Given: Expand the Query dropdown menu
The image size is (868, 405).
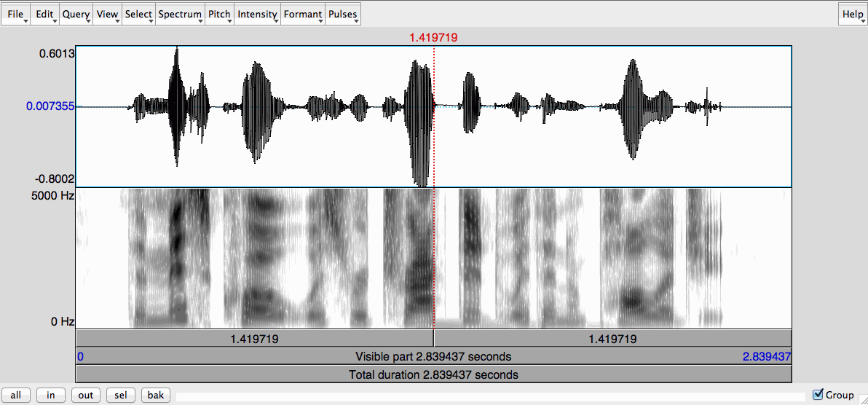Looking at the screenshot, I should pos(76,15).
